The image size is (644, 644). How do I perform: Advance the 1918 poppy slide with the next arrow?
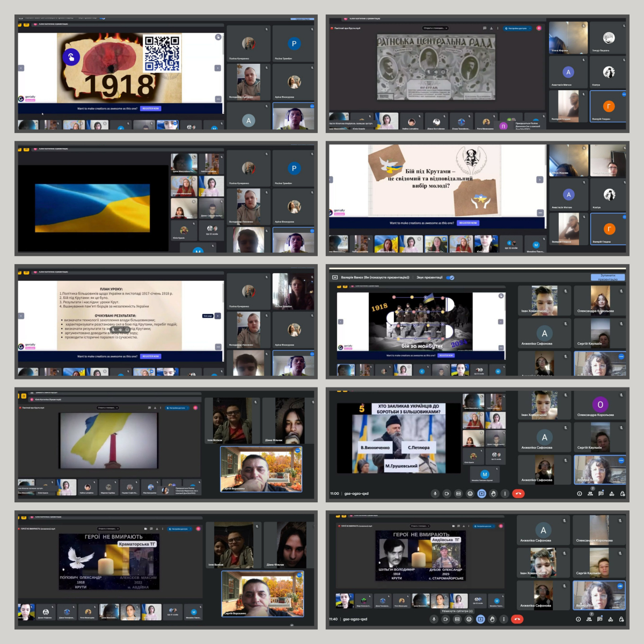pyautogui.click(x=218, y=68)
